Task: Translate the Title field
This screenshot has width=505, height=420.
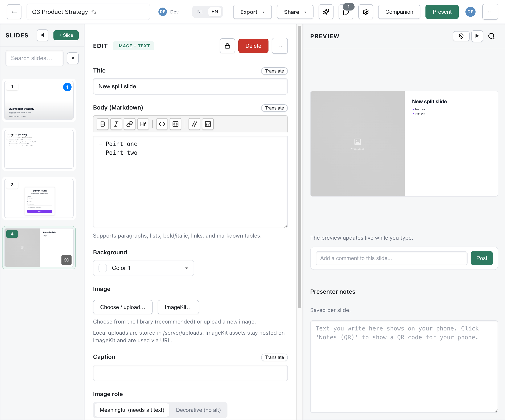Action: coord(274,71)
